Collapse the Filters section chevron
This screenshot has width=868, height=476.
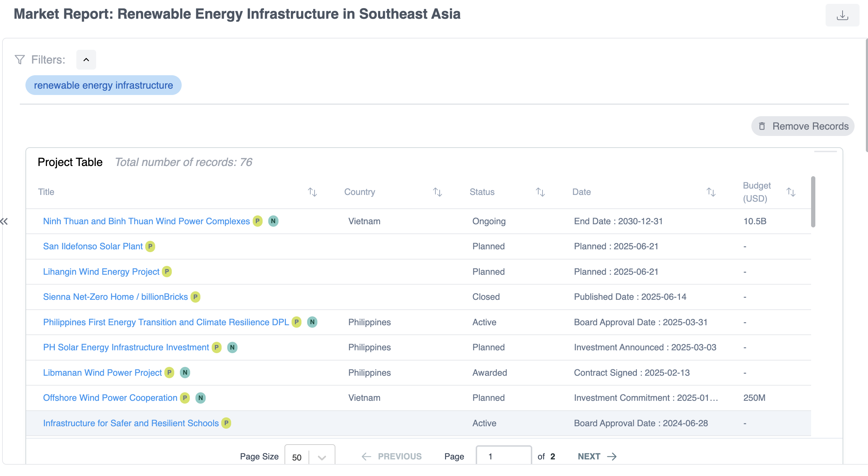pos(86,59)
